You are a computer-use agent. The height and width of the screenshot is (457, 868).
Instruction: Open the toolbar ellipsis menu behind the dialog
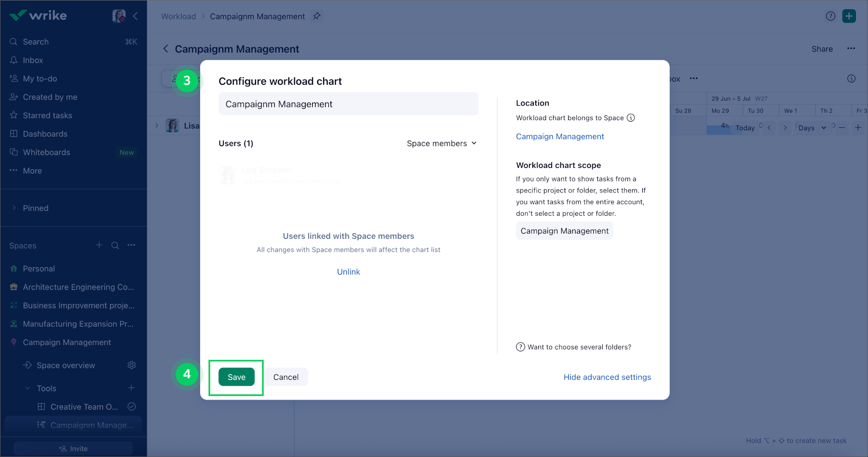click(693, 78)
